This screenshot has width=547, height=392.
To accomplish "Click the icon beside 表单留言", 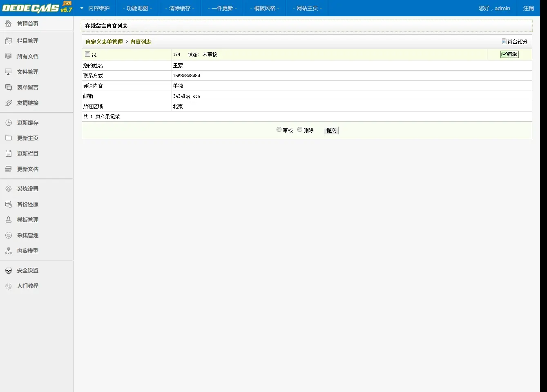I will (9, 87).
